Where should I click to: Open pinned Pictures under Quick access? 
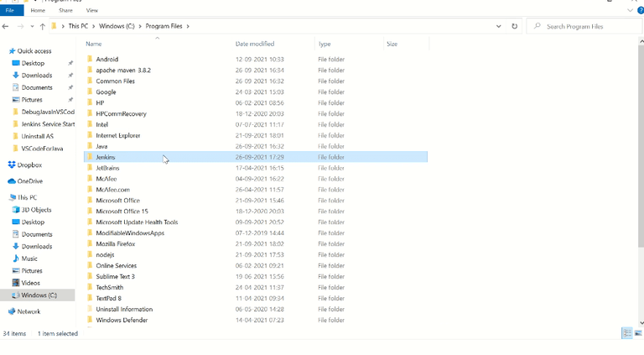pos(32,100)
